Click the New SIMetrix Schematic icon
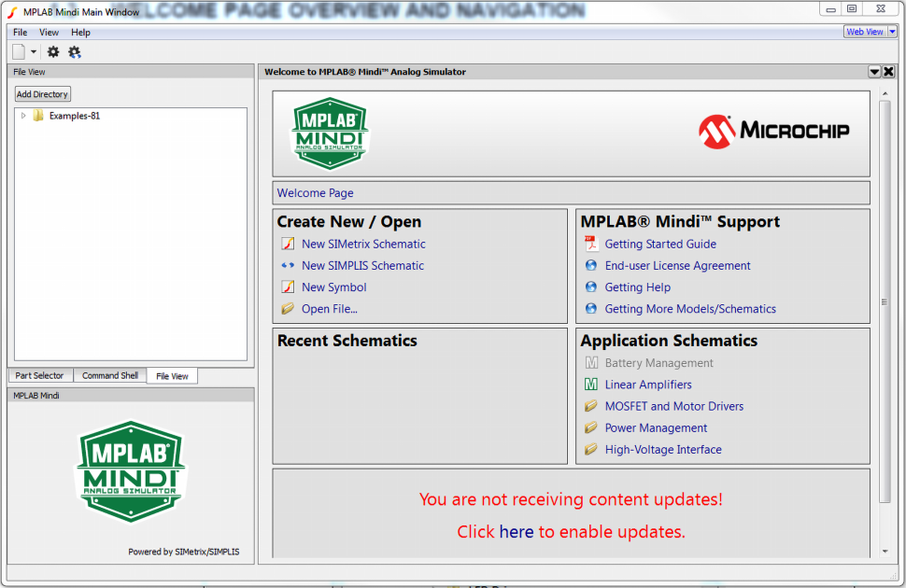The height and width of the screenshot is (588, 906). pyautogui.click(x=288, y=244)
